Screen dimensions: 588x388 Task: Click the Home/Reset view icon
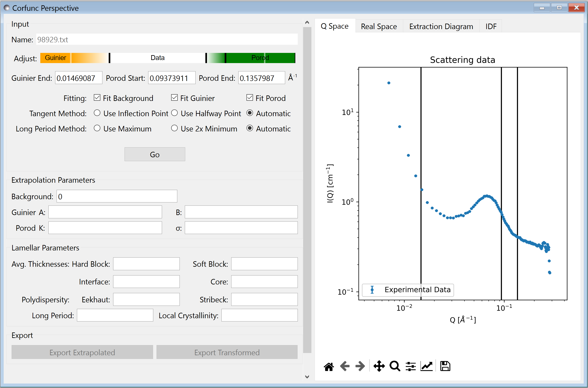point(328,366)
